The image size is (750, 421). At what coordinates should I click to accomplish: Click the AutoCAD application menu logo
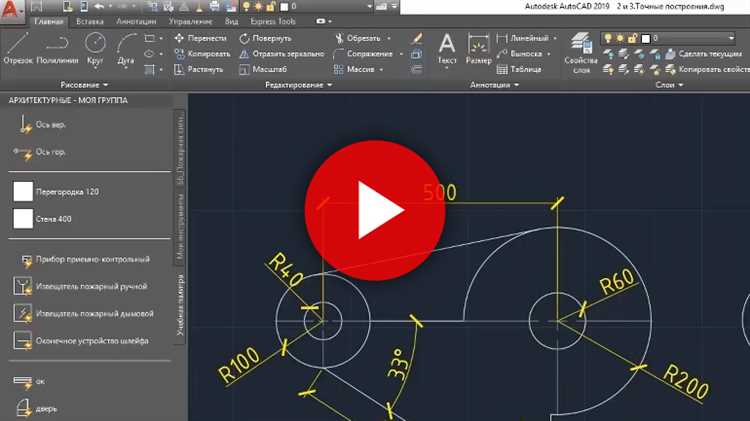[x=13, y=10]
